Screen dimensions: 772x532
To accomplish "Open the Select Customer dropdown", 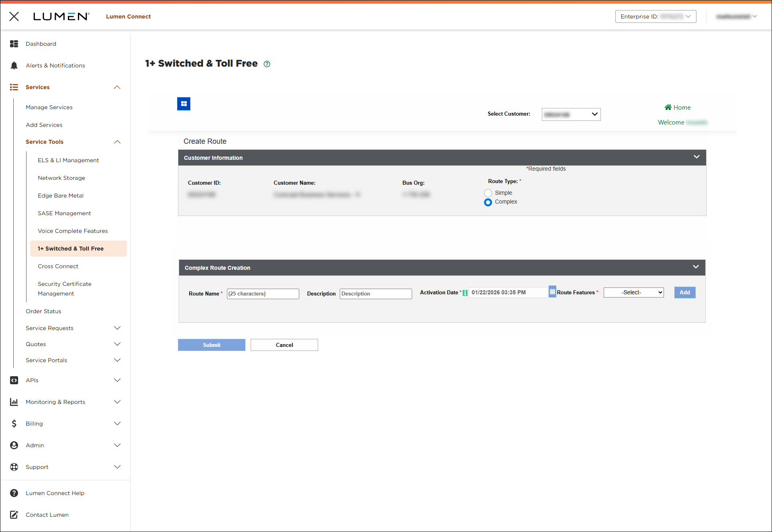I will [571, 114].
